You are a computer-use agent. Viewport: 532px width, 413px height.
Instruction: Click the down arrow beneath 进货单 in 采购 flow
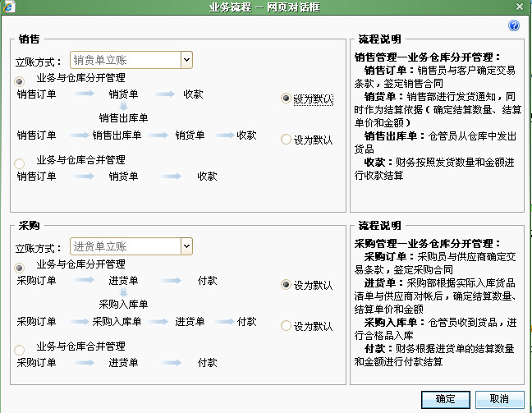(123, 291)
